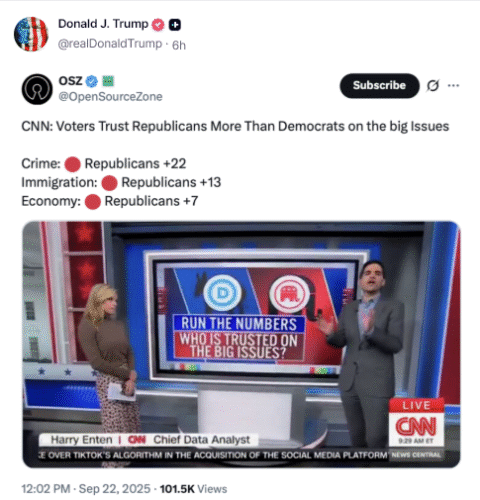Click the green affiliate badge beside OSZ
Screen dimensions: 480x500
point(108,81)
